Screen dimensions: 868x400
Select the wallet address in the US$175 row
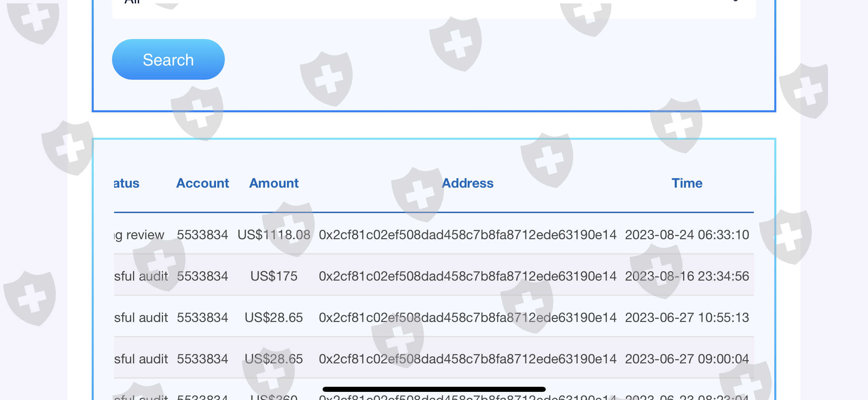click(x=467, y=276)
